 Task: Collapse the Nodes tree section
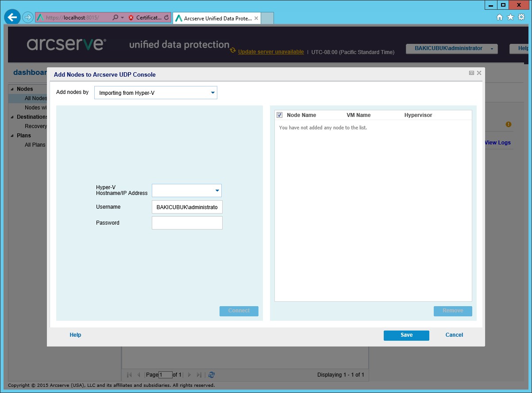[12, 89]
